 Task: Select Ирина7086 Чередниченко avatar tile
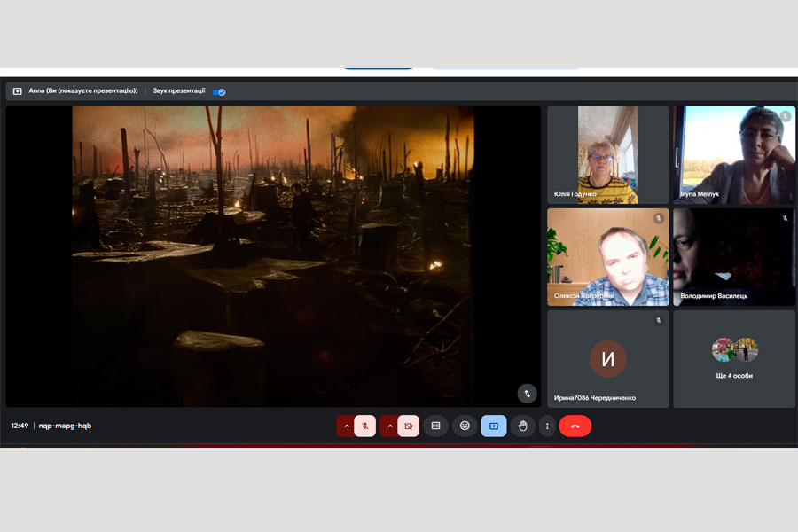(x=608, y=359)
